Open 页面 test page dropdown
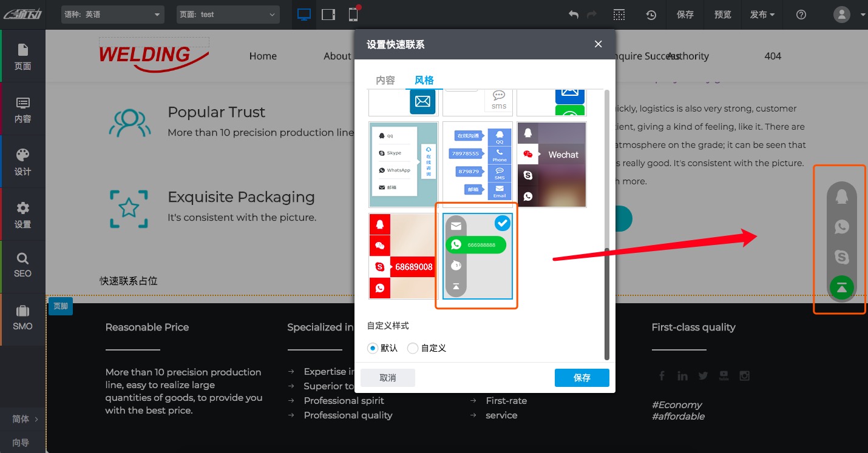Viewport: 868px width, 453px height. (x=228, y=15)
